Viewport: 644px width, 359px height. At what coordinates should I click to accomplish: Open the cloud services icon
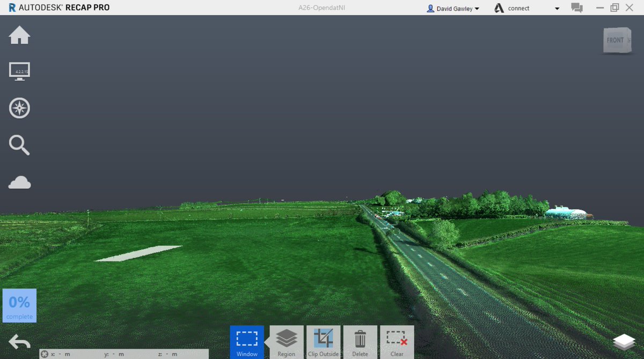coord(19,182)
